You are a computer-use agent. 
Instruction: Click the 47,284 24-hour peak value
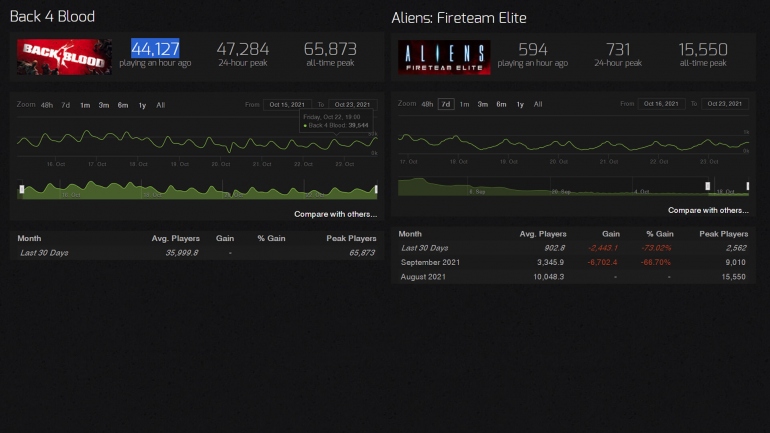(243, 49)
